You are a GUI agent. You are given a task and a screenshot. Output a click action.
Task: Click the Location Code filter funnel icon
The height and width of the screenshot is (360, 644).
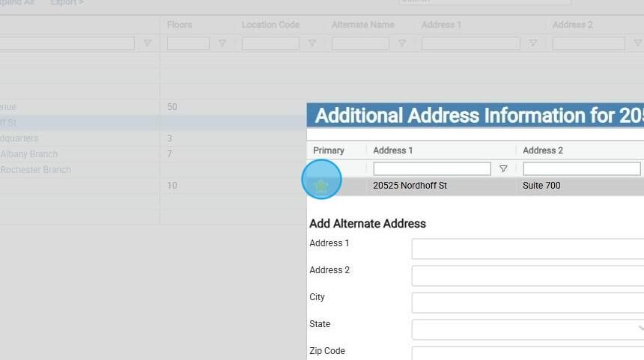click(312, 43)
